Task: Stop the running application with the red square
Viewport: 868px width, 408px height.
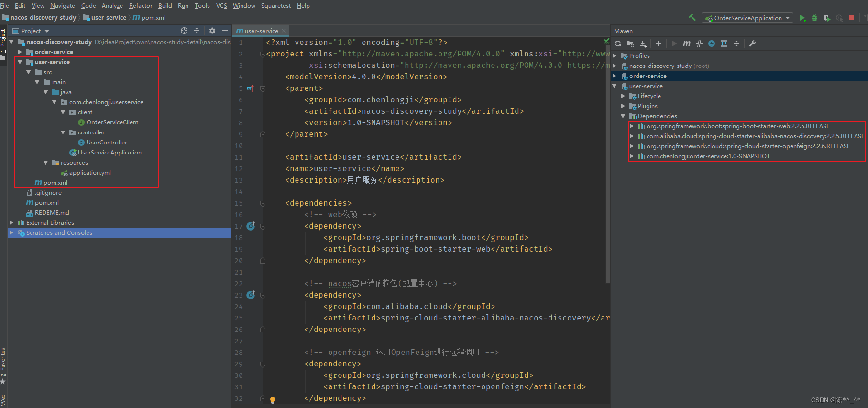Action: click(x=852, y=18)
